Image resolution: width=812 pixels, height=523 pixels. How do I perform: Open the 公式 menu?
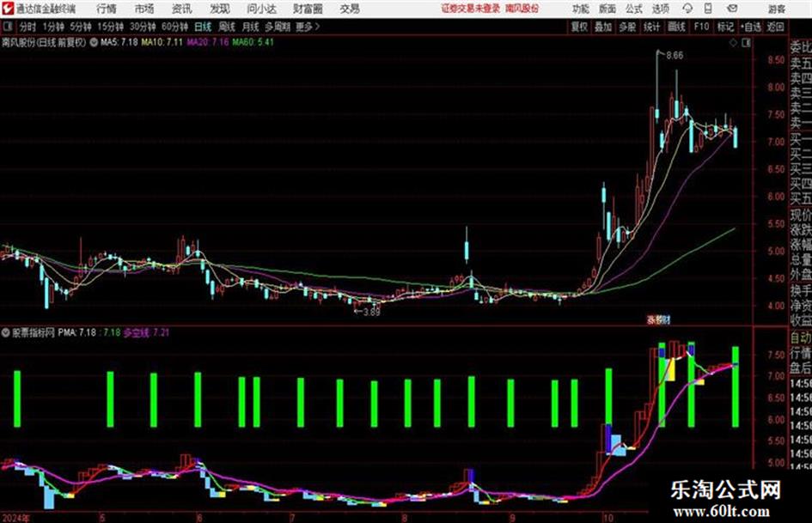click(x=634, y=9)
